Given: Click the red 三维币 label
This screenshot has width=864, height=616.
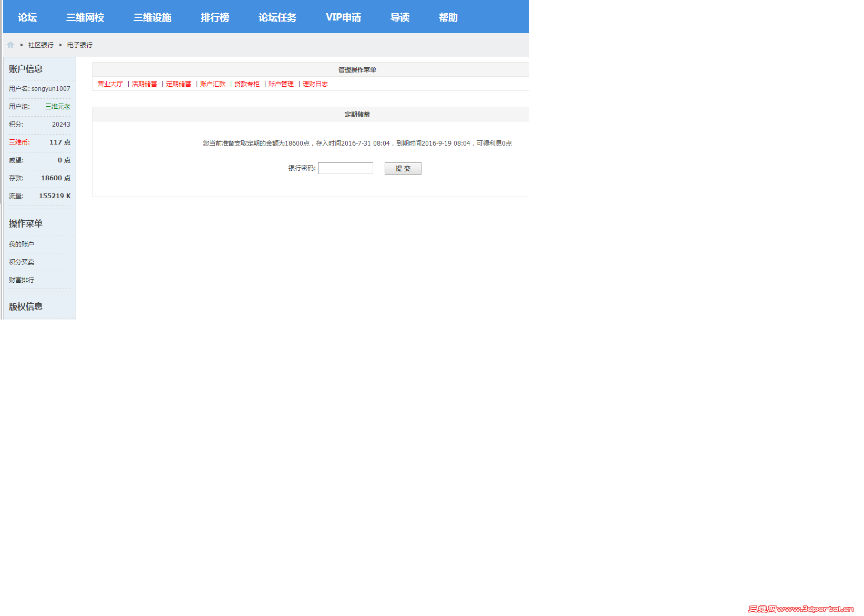Looking at the screenshot, I should 19,142.
